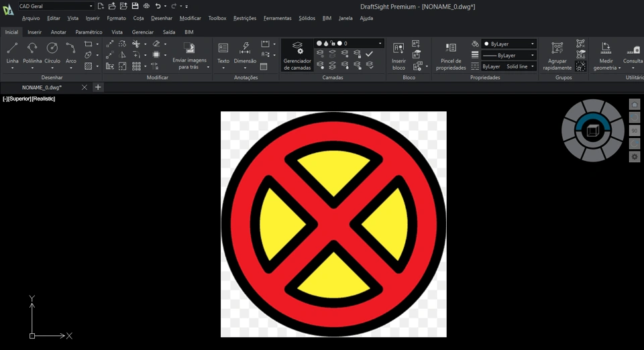Screen dimensions: 644x350
Task: Switch to the Saída ribbon tab
Action: point(169,32)
